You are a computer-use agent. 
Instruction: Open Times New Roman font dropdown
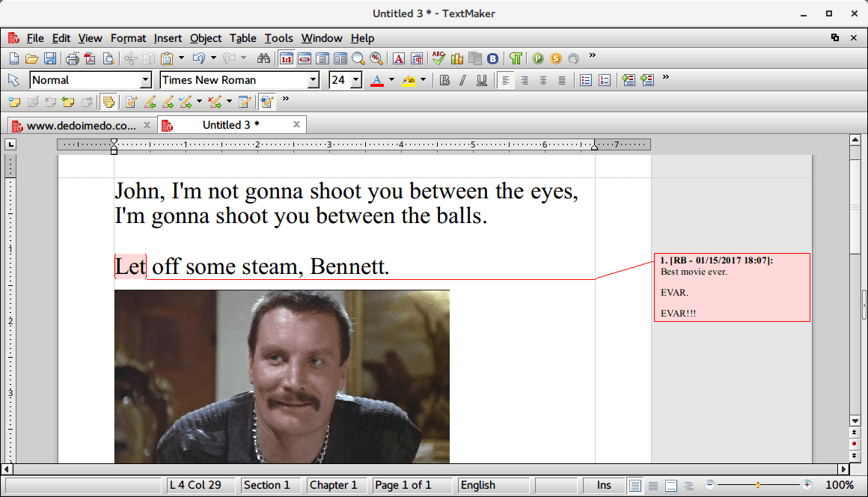pyautogui.click(x=314, y=80)
